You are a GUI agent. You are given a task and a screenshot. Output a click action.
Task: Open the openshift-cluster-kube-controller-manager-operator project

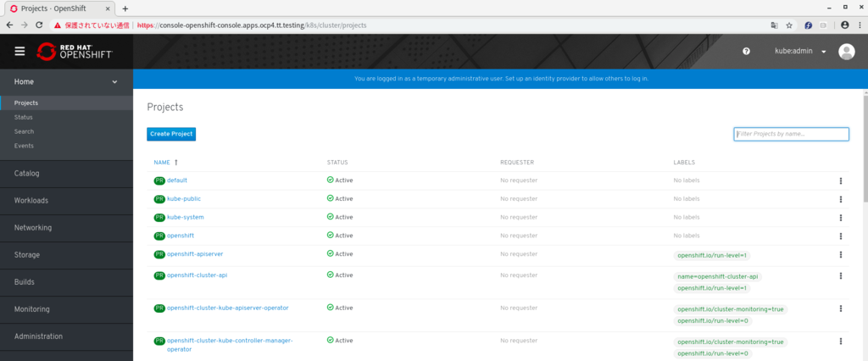coord(230,345)
